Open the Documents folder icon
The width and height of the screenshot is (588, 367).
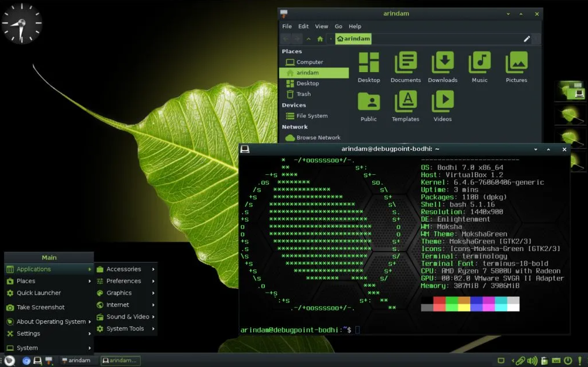tap(405, 62)
